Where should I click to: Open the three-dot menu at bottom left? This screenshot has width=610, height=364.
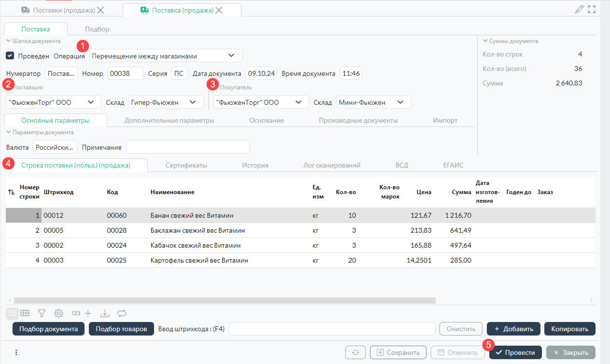point(16,352)
